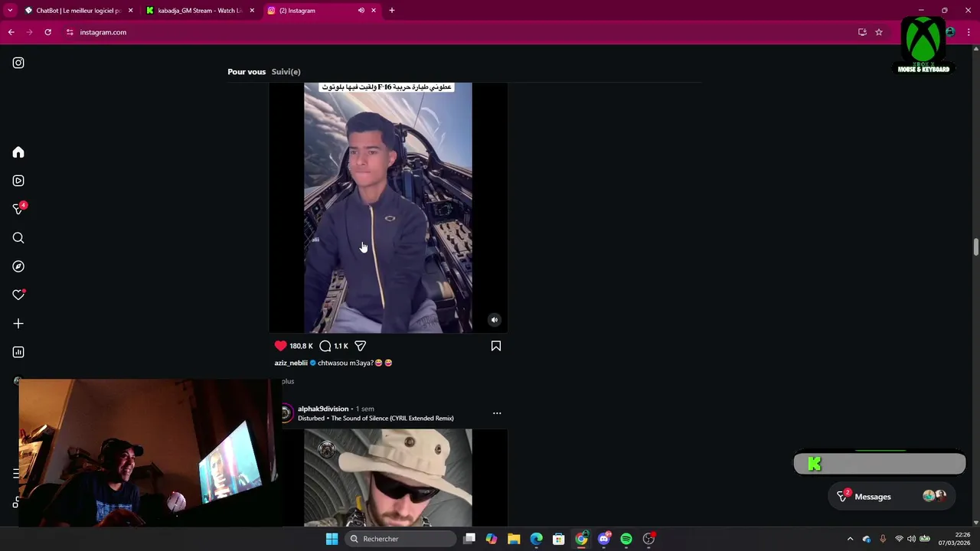Go back in browser history
Image resolution: width=980 pixels, height=551 pixels.
[x=11, y=32]
